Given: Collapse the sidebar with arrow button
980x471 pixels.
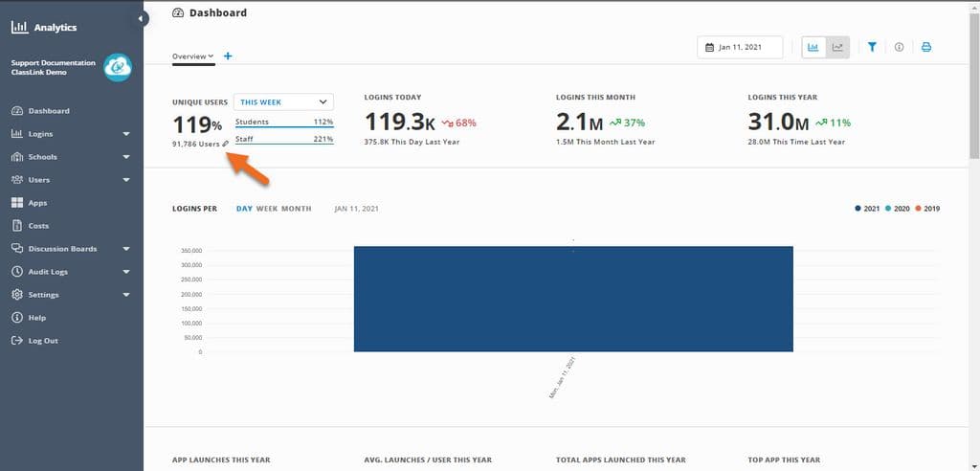Looking at the screenshot, I should click(142, 18).
